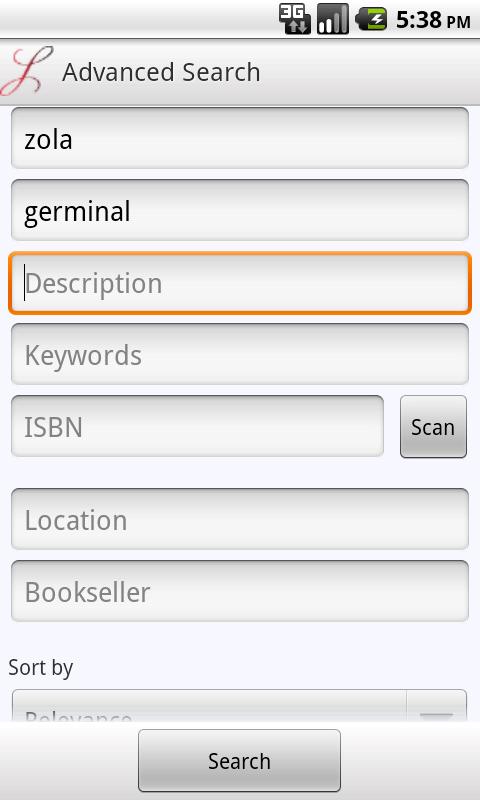Tap the empty status bar area

(138, 19)
